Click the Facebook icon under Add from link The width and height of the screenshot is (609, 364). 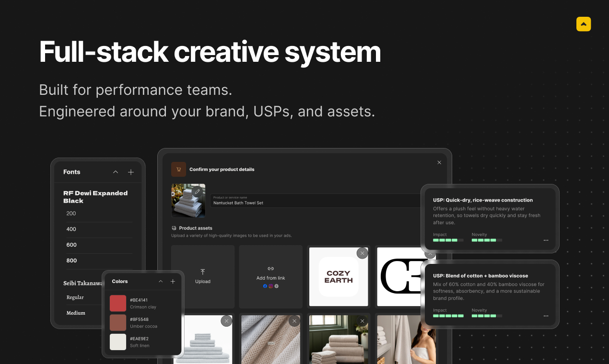click(x=265, y=286)
